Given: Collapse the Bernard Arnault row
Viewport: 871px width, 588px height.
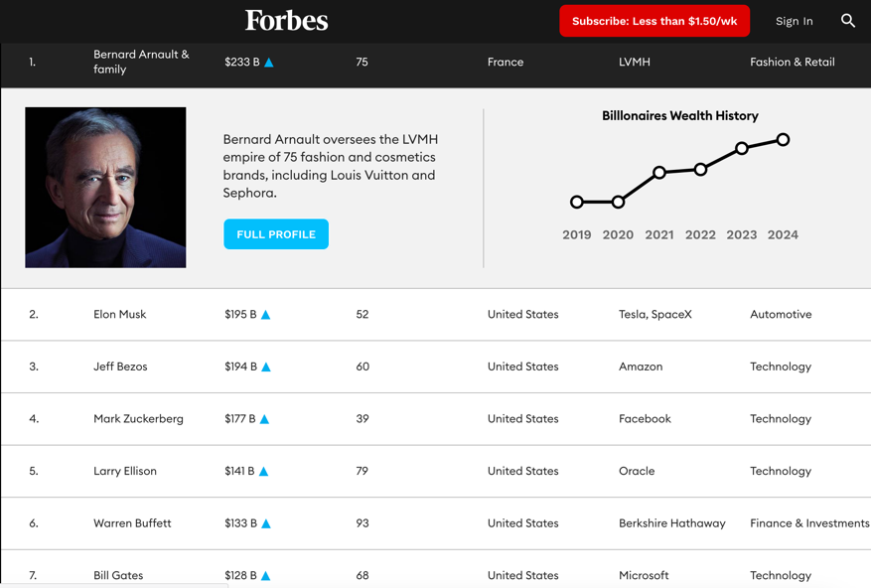Looking at the screenshot, I should click(x=141, y=63).
